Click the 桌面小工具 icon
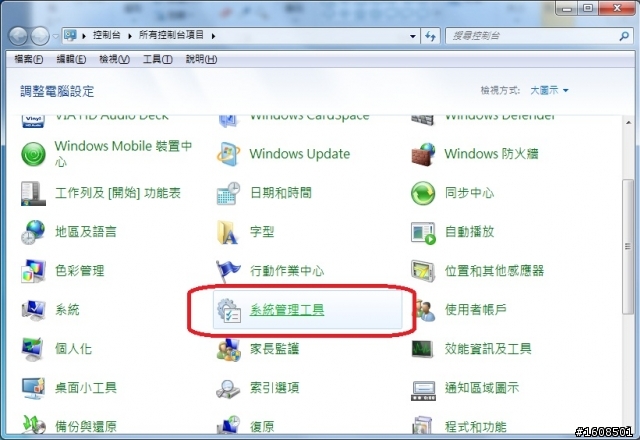The width and height of the screenshot is (640, 440). coord(33,388)
